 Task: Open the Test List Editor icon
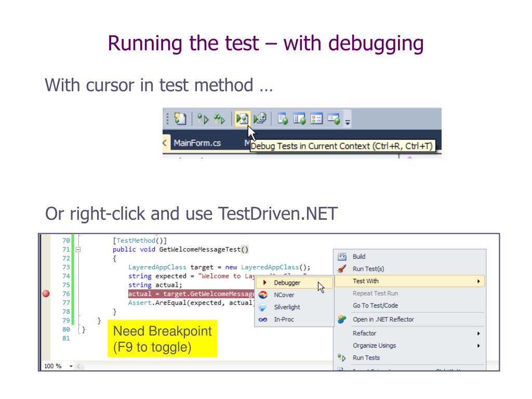pos(299,119)
